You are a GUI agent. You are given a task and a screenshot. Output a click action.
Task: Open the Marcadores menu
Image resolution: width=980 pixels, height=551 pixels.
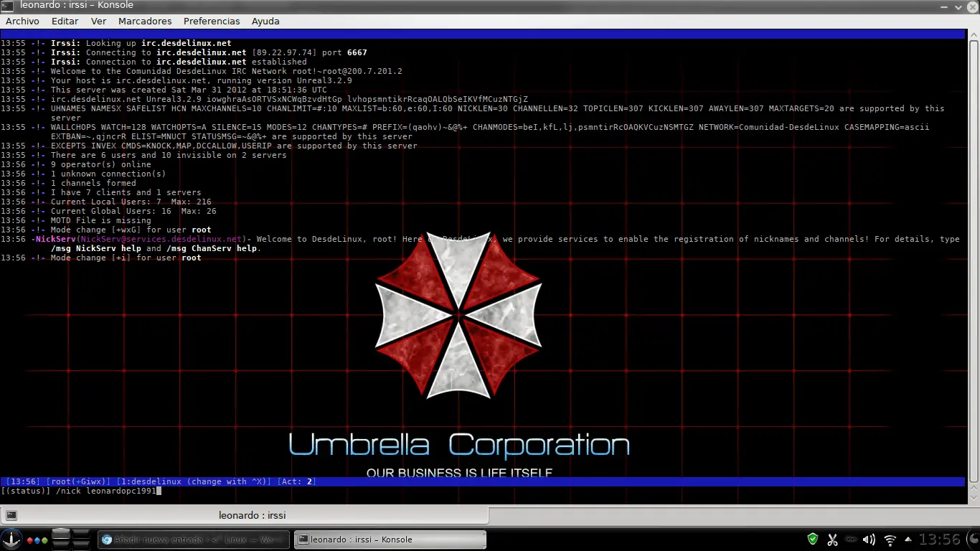145,22
